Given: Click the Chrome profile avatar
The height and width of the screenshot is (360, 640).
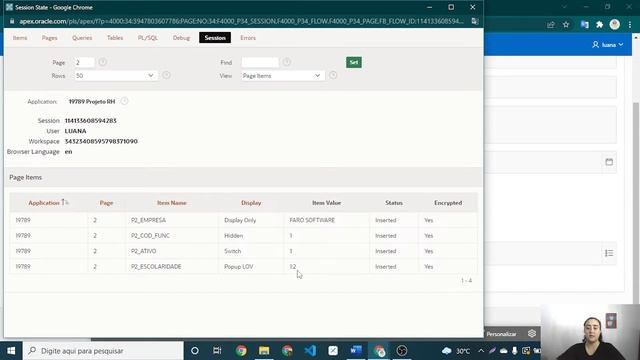Looking at the screenshot, I should coord(615,24).
